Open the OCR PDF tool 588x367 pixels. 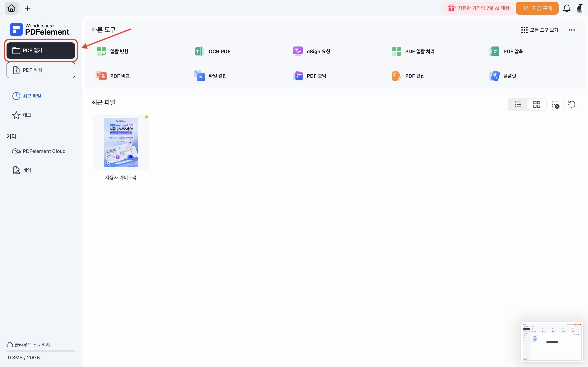213,51
